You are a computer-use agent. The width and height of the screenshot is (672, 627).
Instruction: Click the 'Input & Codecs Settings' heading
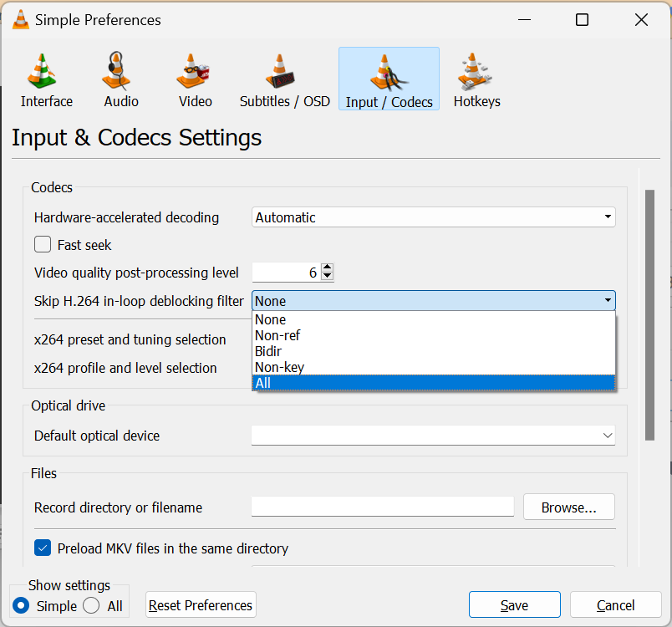(x=137, y=138)
